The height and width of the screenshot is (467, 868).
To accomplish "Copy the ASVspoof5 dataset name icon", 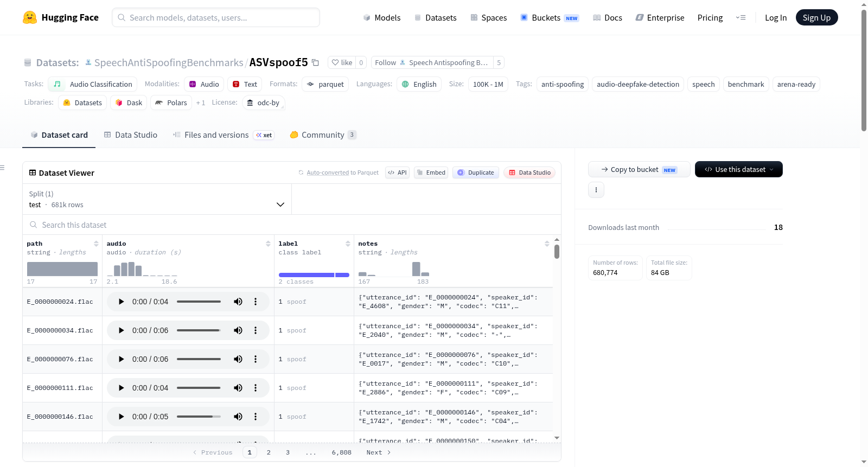I will pyautogui.click(x=315, y=62).
